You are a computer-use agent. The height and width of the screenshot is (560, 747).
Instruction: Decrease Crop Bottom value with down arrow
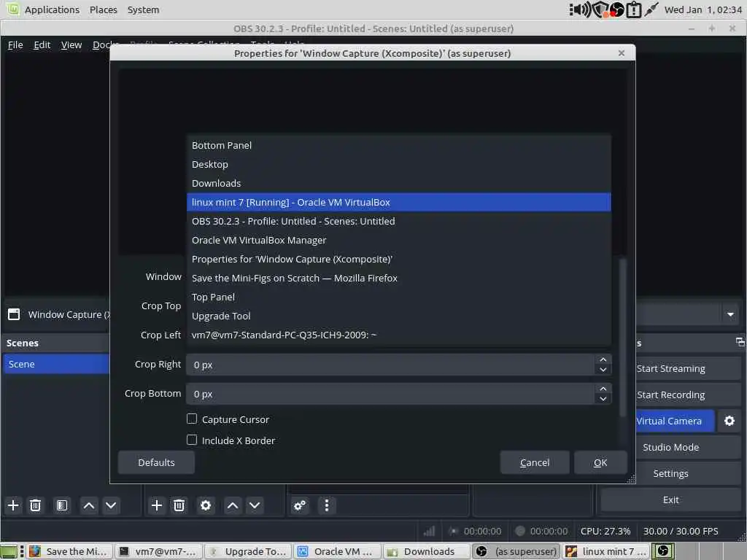coord(603,399)
